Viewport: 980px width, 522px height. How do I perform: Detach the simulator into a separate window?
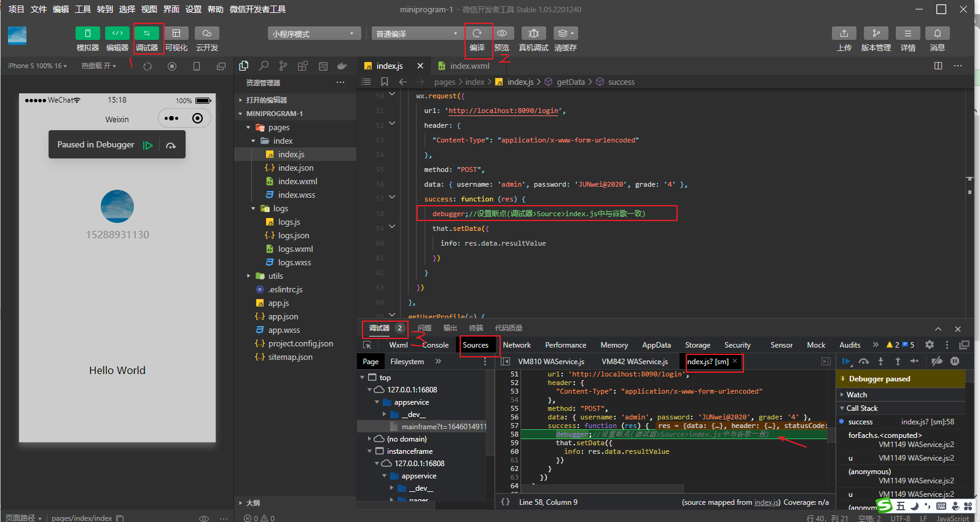(x=221, y=66)
